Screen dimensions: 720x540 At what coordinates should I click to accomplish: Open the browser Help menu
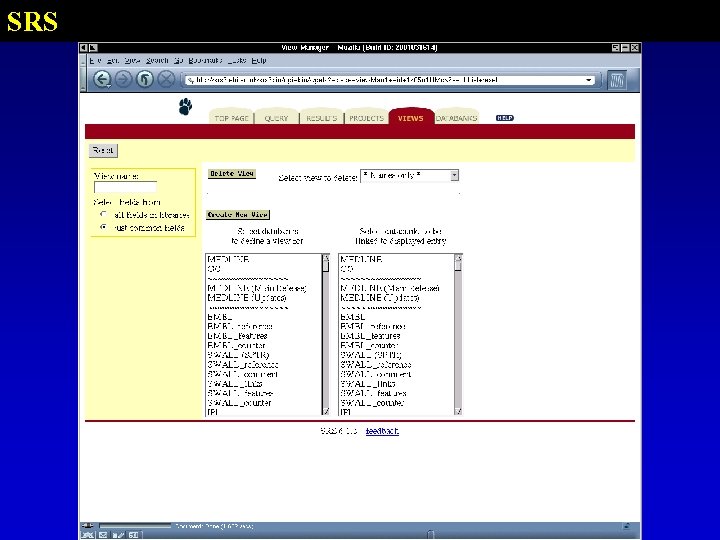pos(259,61)
